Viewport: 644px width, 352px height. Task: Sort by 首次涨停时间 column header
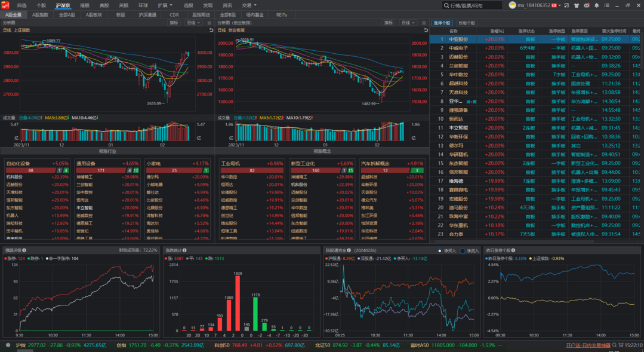(614, 31)
